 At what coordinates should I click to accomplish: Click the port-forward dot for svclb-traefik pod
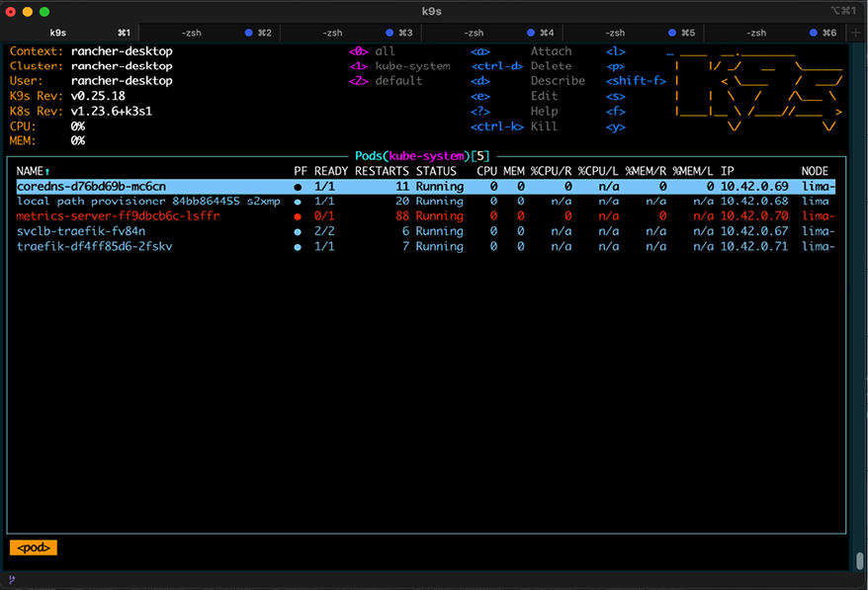coord(298,232)
